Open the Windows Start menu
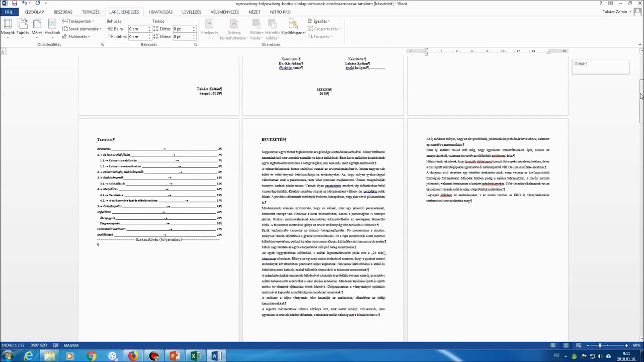 9,356
